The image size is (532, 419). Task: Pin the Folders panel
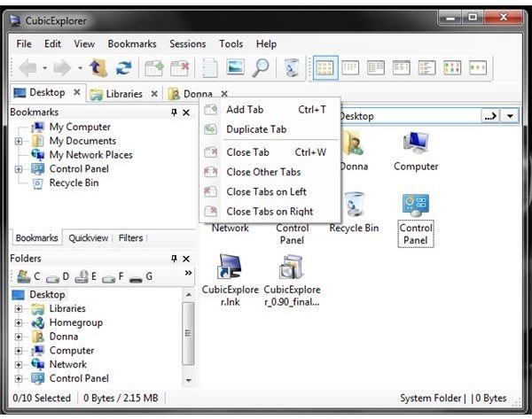174,259
